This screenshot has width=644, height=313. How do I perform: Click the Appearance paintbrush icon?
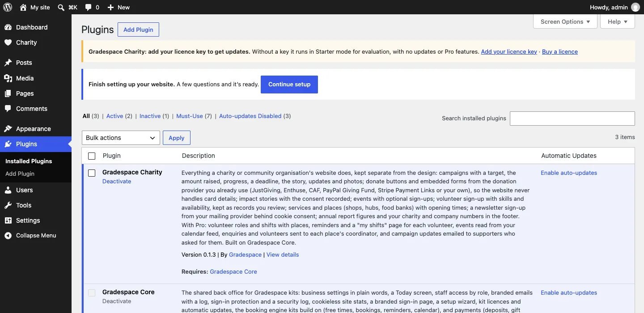(8, 129)
